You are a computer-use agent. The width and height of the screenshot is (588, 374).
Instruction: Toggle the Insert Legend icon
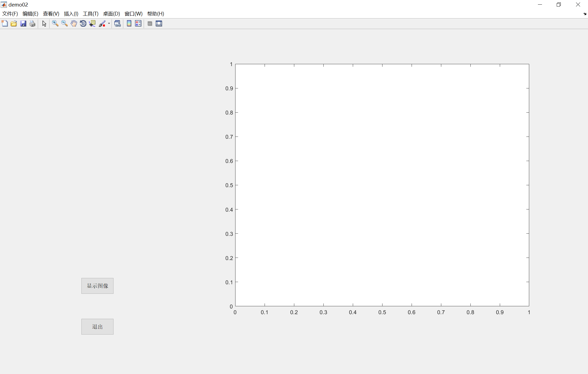tap(138, 24)
